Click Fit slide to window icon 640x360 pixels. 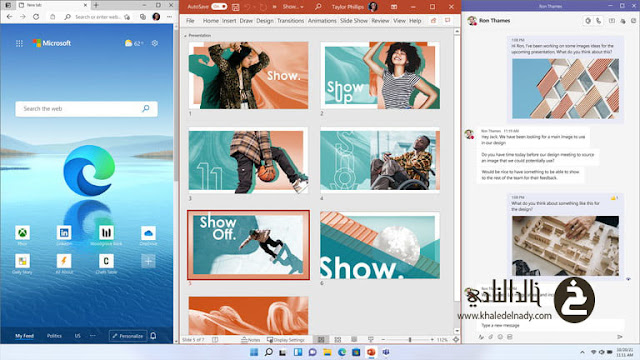pos(456,340)
